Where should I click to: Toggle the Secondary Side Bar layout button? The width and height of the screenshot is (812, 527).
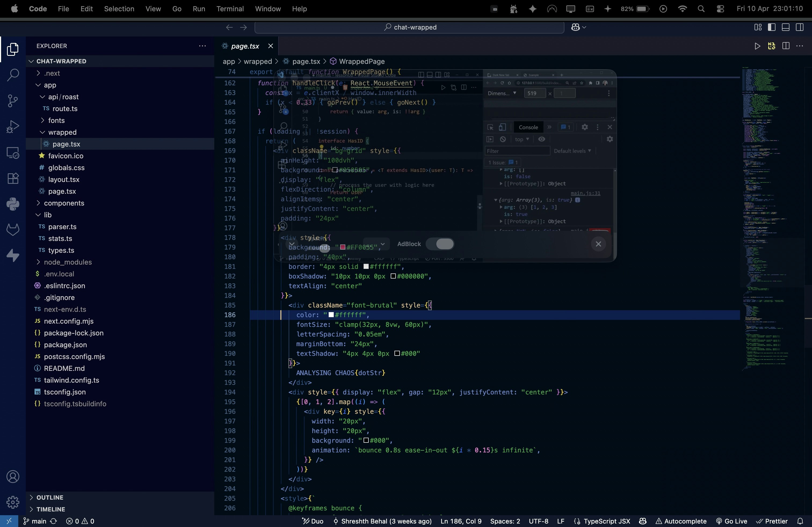click(799, 27)
